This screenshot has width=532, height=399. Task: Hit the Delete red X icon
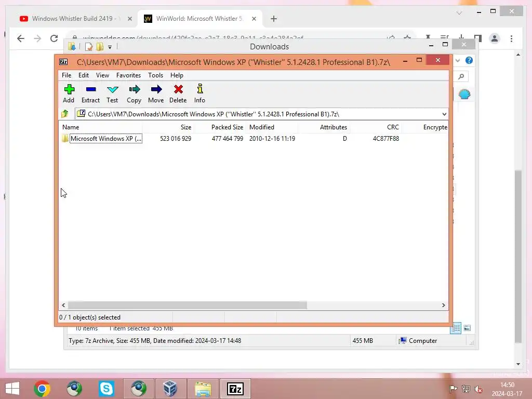pos(178,94)
